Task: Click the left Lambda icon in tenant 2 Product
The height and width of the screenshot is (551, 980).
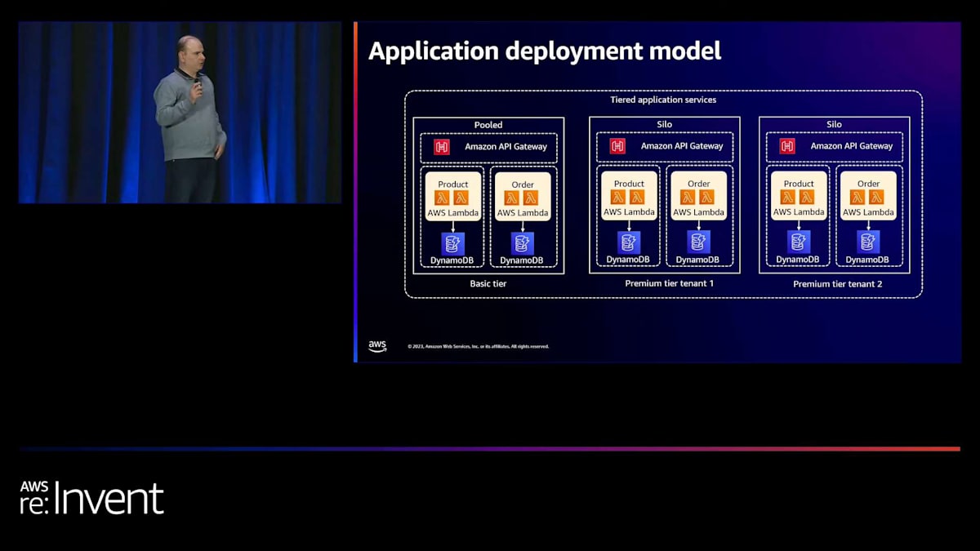Action: (x=788, y=198)
